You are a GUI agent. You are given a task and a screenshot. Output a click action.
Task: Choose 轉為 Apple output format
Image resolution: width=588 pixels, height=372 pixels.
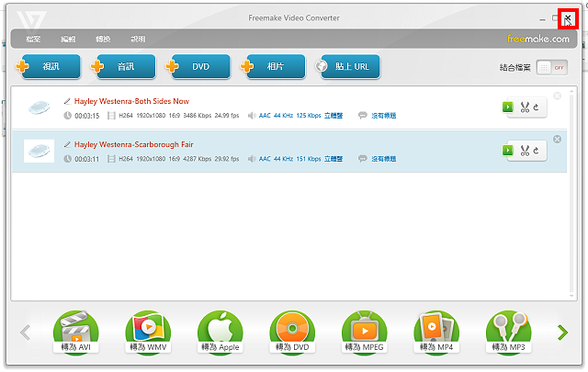point(220,333)
